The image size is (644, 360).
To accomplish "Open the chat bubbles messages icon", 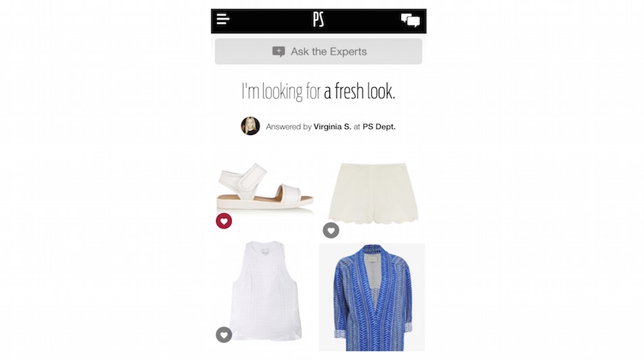I will click(x=410, y=20).
